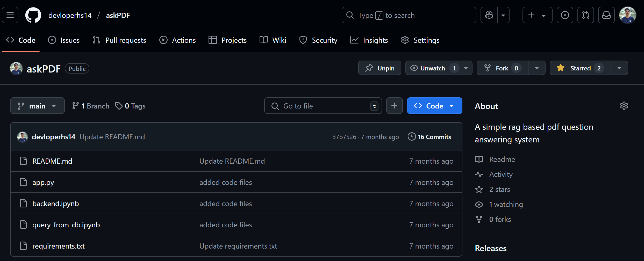Focus the Go to file search box
This screenshot has width=644, height=261.
(x=323, y=106)
